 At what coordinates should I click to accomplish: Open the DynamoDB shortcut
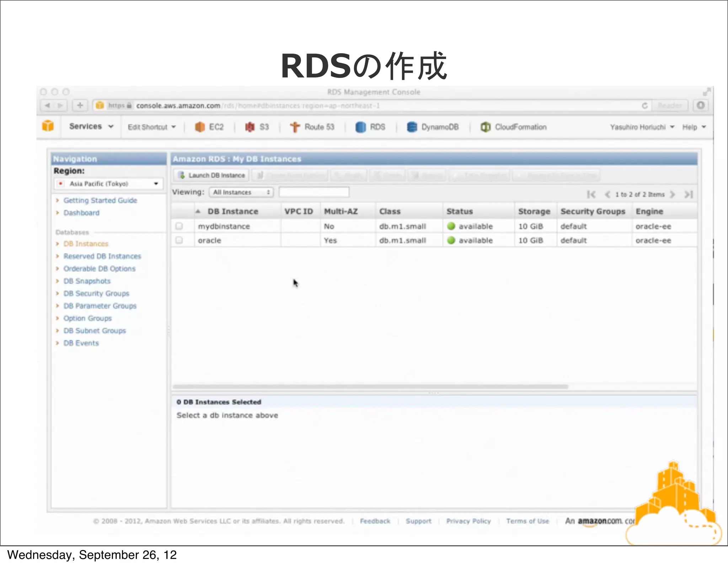click(433, 127)
